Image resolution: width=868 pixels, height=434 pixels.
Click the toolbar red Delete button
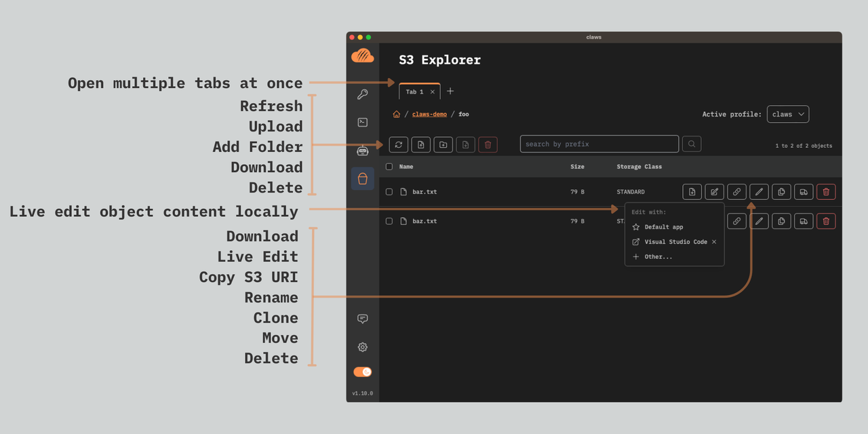tap(488, 144)
